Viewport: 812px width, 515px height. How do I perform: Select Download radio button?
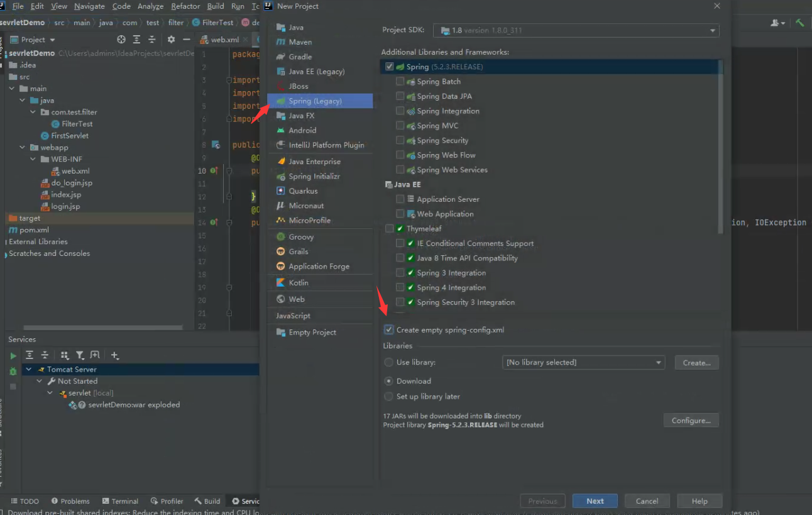[388, 381]
